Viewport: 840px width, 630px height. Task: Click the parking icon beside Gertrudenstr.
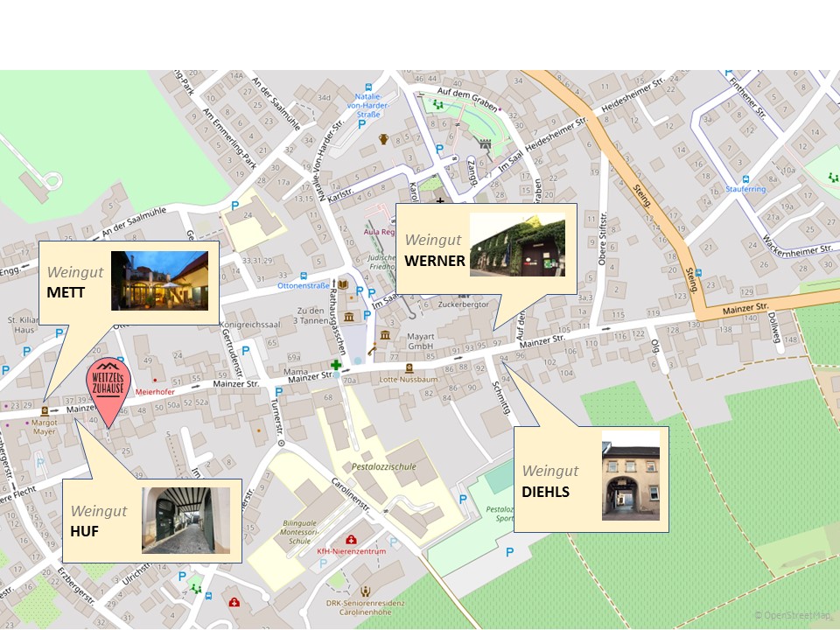(x=245, y=351)
